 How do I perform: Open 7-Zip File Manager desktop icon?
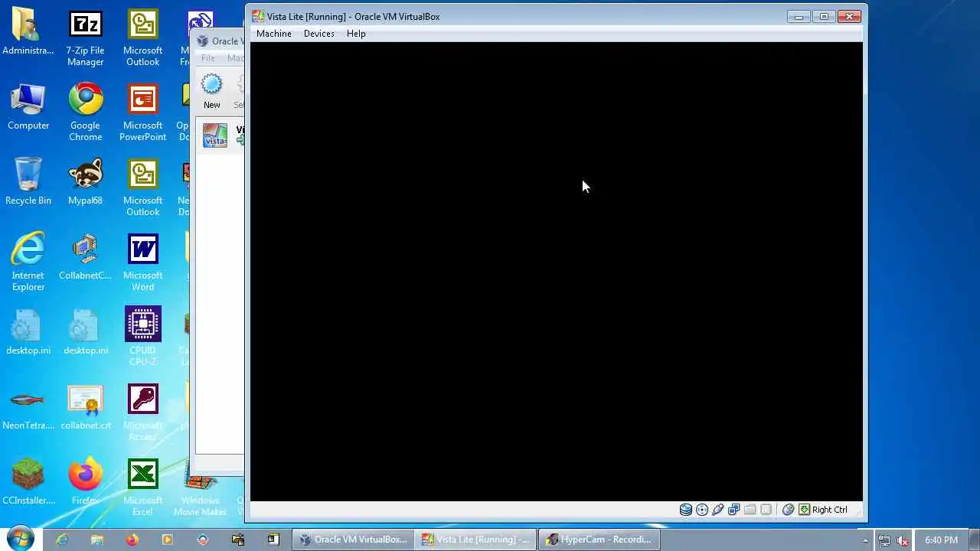tap(85, 38)
